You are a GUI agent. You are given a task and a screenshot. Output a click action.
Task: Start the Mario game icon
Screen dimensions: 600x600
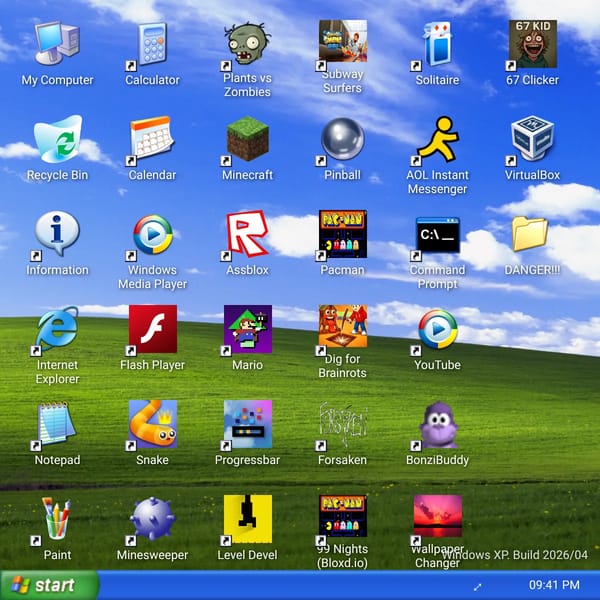coord(248,329)
